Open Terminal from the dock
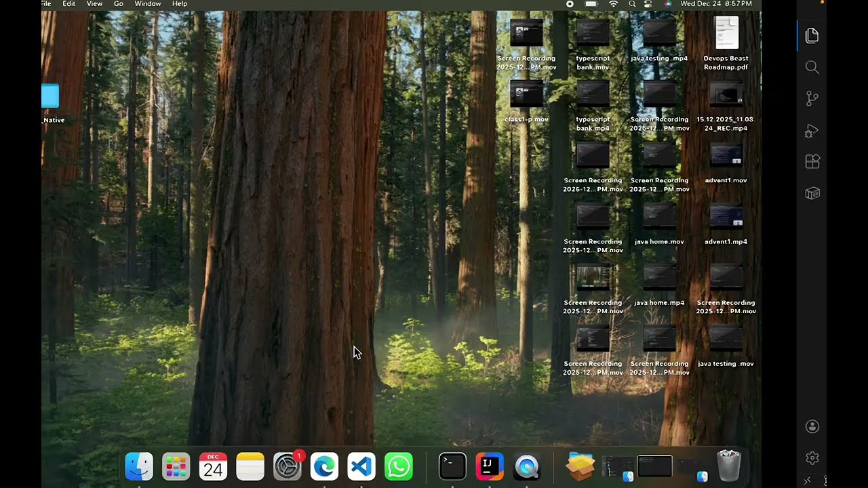The image size is (868, 488). coord(452,466)
